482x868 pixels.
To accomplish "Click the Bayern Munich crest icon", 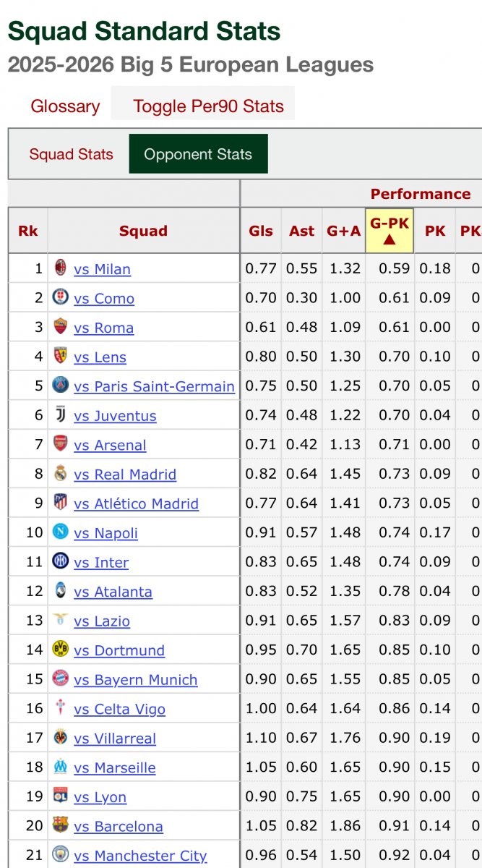I will click(x=61, y=679).
